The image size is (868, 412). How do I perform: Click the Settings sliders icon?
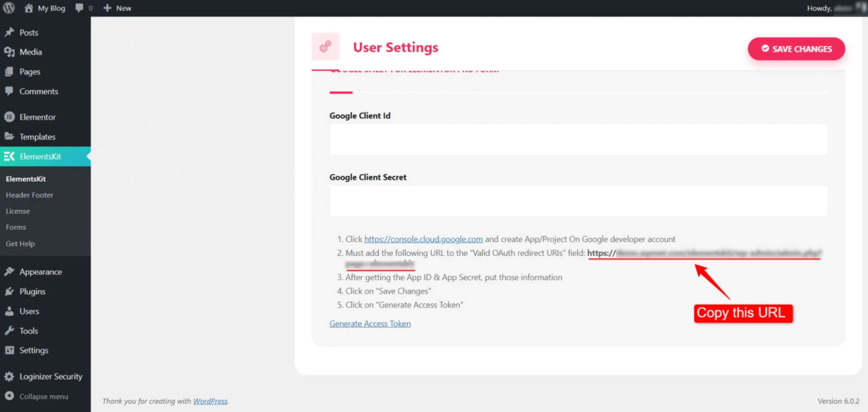point(9,350)
